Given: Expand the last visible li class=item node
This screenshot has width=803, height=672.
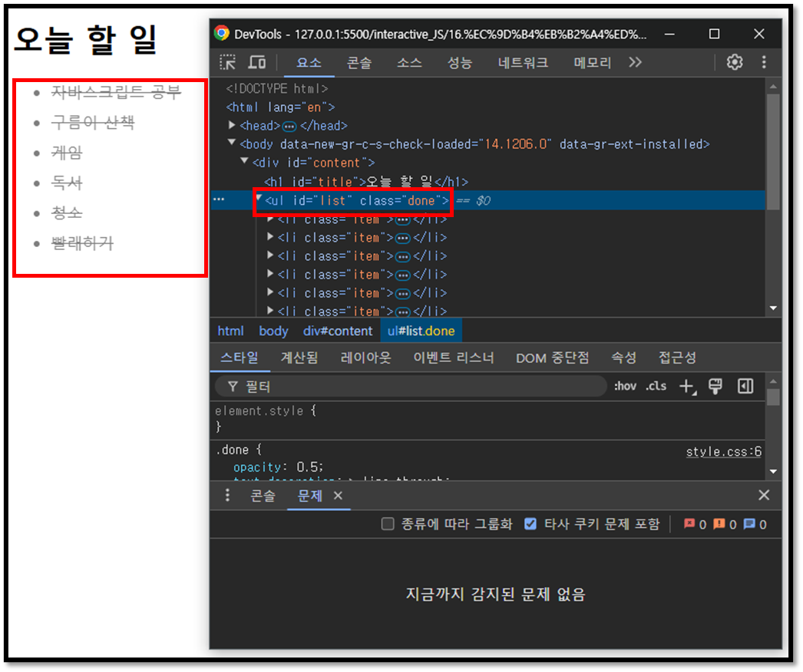Looking at the screenshot, I should 270,310.
